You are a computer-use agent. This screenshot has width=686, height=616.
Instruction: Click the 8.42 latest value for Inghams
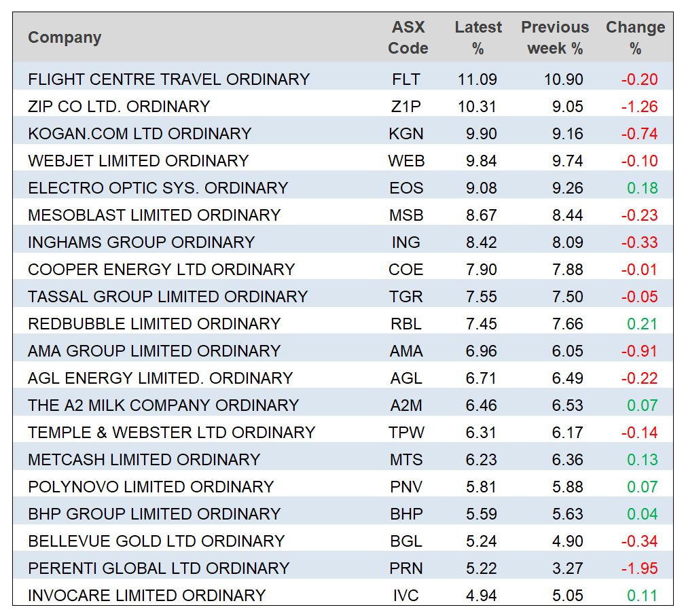(x=481, y=242)
